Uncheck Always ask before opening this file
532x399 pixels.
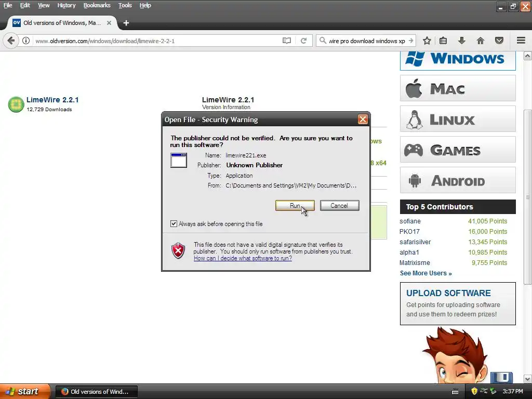(x=174, y=223)
